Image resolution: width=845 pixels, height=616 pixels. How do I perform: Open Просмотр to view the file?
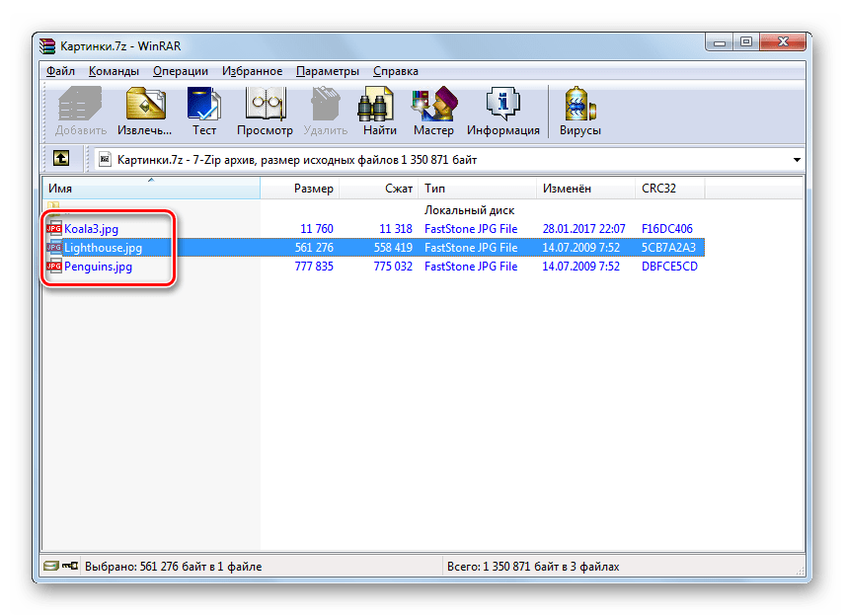pyautogui.click(x=265, y=111)
